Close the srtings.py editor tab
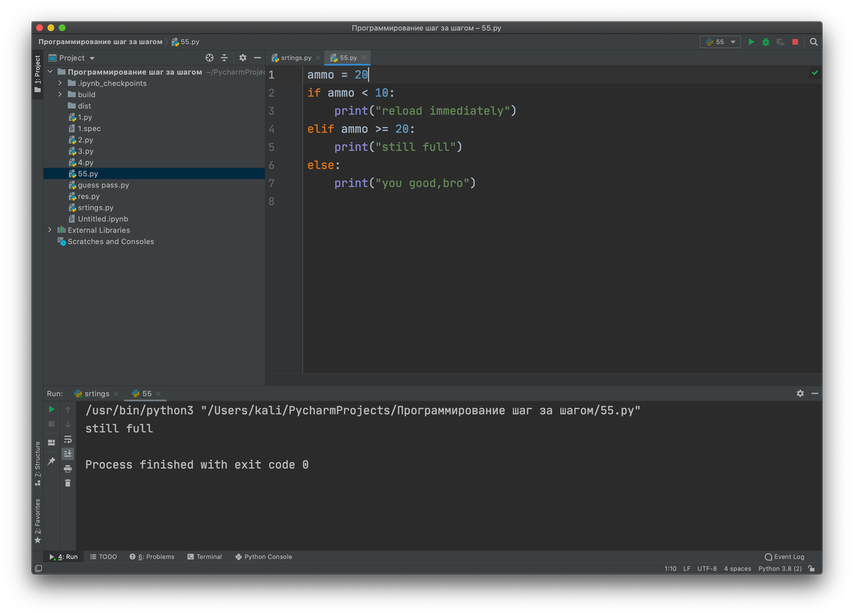 coord(318,58)
